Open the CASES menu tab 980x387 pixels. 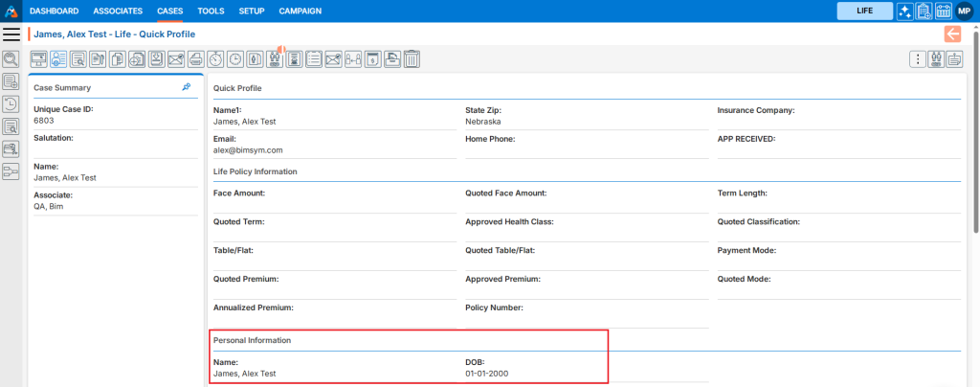coord(170,11)
